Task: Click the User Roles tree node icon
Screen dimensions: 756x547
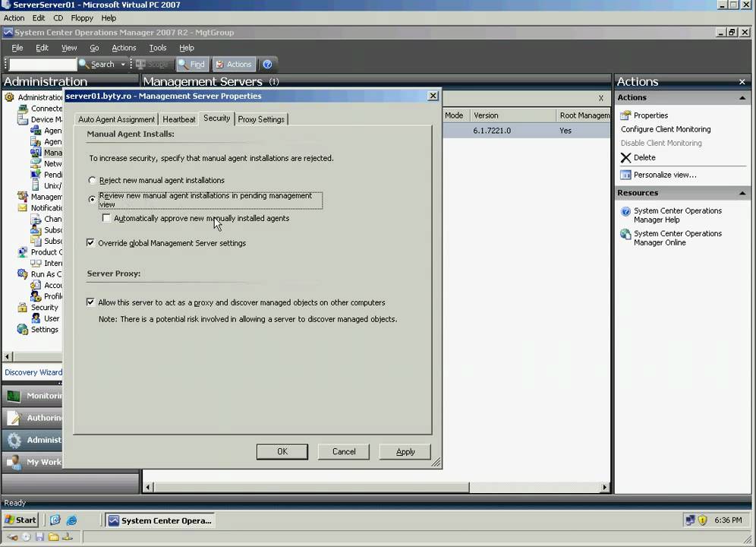Action: tap(36, 318)
